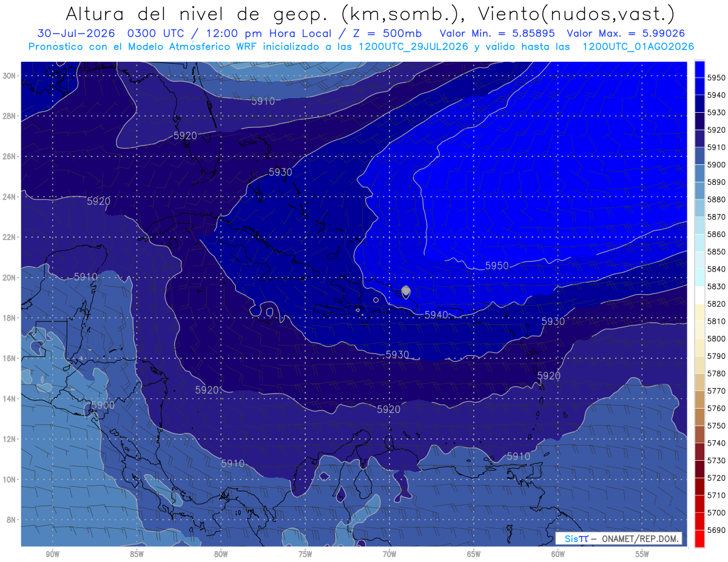728x562 pixels.
Task: Click the 5890 legend scale label
Action: coord(716,182)
